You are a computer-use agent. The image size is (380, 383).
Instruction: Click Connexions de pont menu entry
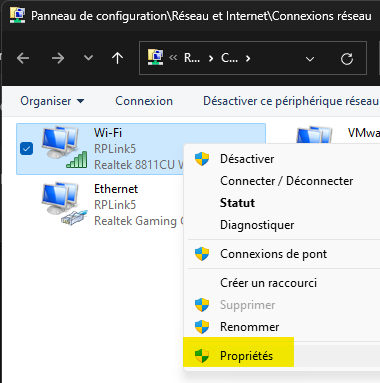tap(273, 254)
